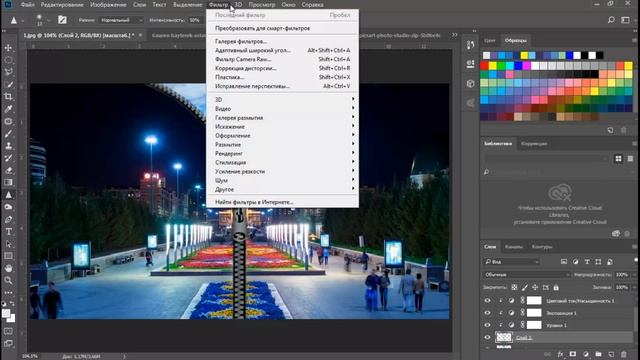Hide the Уровни 1 layer
The height and width of the screenshot is (360, 640).
pyautogui.click(x=487, y=325)
